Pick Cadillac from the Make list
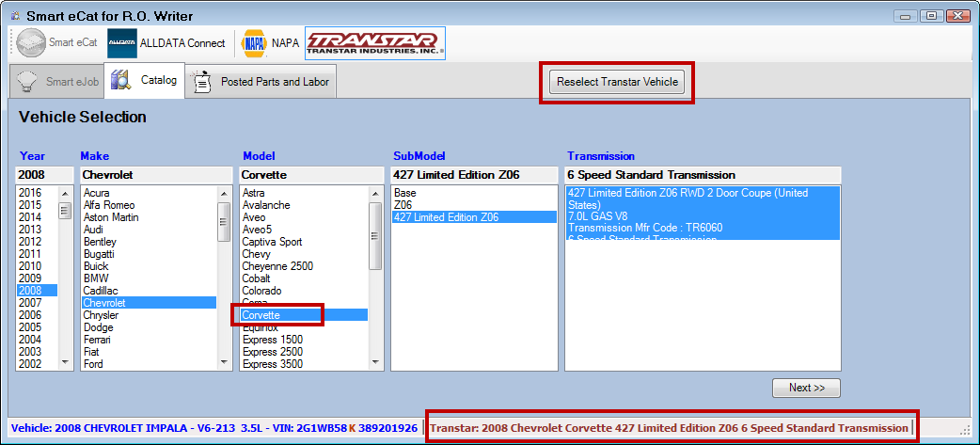This screenshot has height=445, width=980. pos(102,291)
